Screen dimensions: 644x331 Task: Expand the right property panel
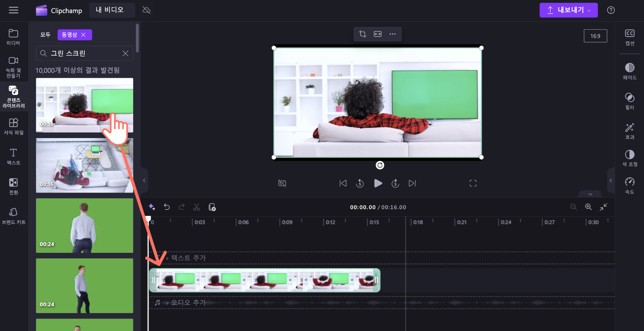(x=611, y=180)
